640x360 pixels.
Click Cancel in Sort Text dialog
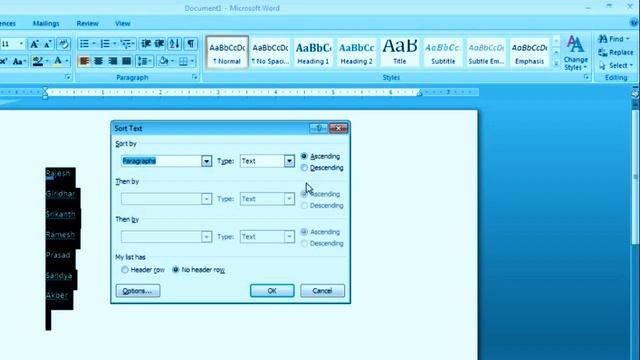[x=322, y=291]
